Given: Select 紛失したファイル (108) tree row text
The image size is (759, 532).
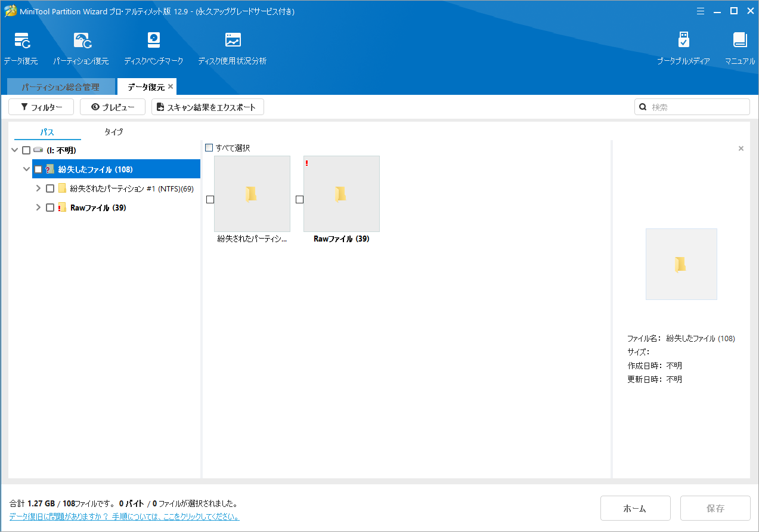Looking at the screenshot, I should click(95, 169).
